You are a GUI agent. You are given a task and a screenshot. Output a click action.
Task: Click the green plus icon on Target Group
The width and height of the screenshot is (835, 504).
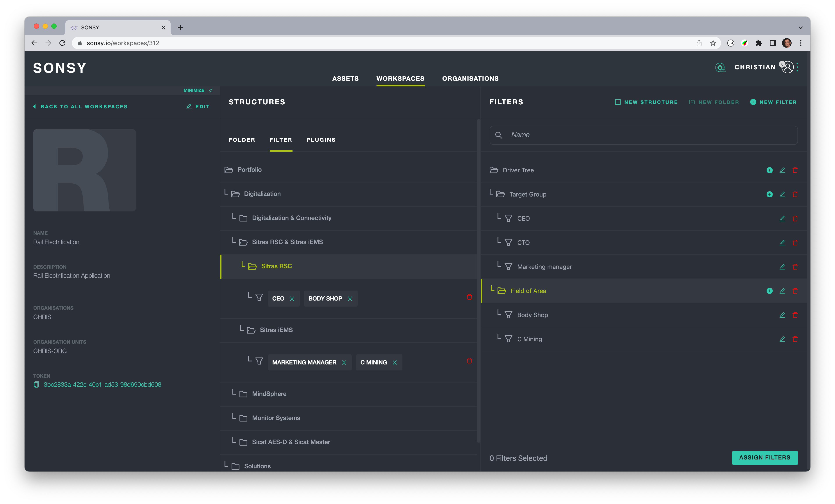click(769, 194)
